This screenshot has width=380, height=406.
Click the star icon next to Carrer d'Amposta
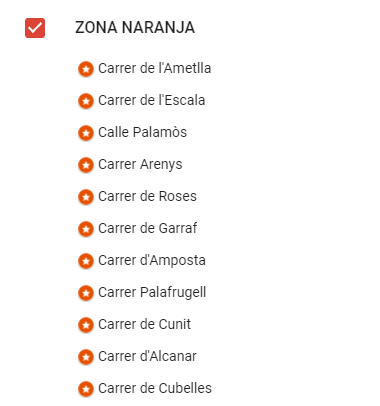86,261
